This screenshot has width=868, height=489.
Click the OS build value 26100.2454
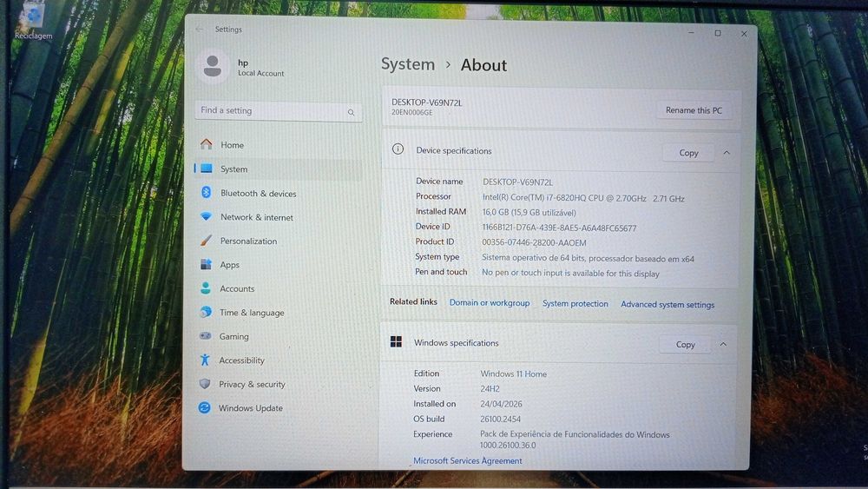pyautogui.click(x=501, y=420)
